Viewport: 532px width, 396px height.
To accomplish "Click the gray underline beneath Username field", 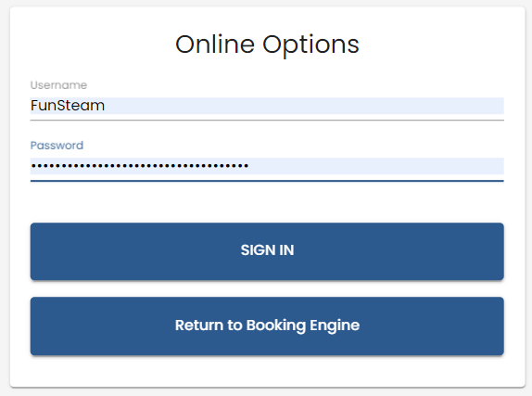I will 267,120.
